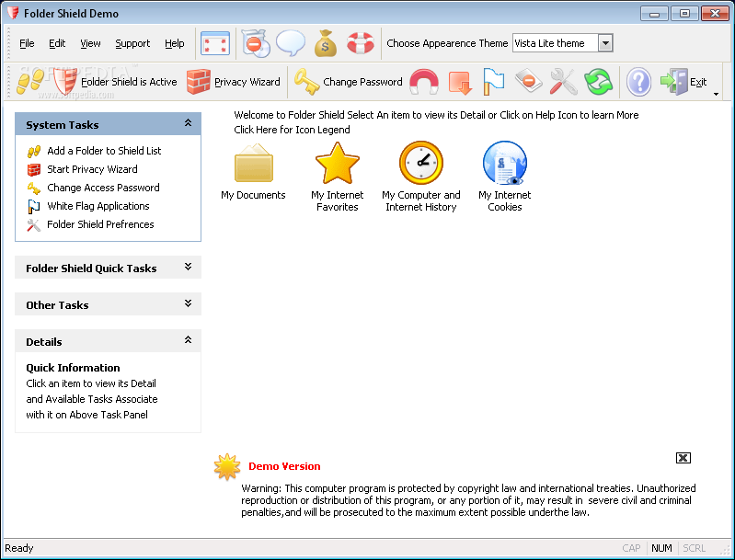Close the Demo Version notice
735x560 pixels.
click(683, 458)
